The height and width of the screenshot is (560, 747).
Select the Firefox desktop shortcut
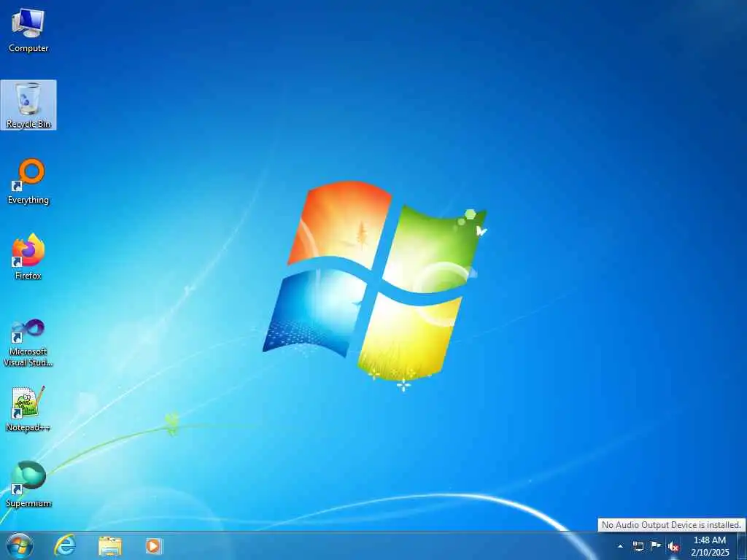[28, 256]
